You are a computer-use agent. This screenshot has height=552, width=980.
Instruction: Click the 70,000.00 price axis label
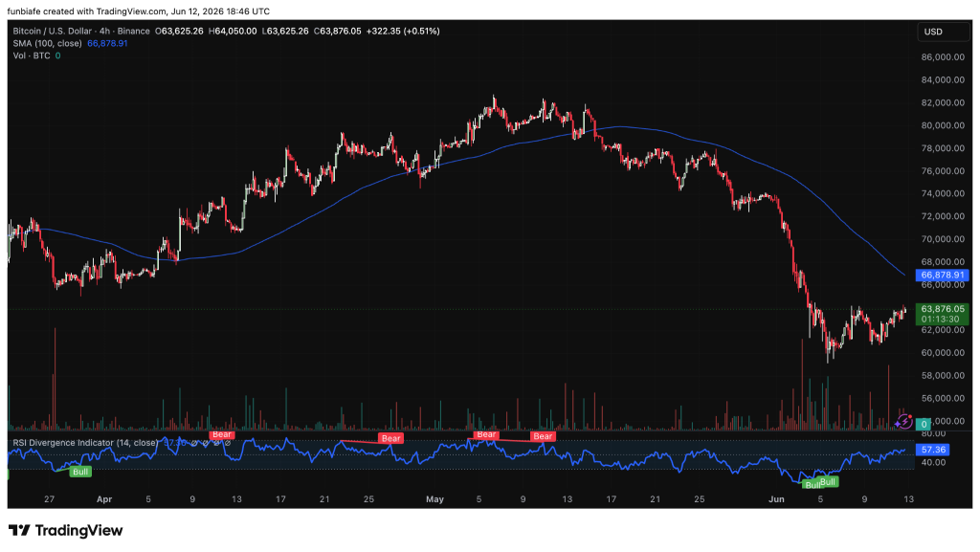point(943,239)
